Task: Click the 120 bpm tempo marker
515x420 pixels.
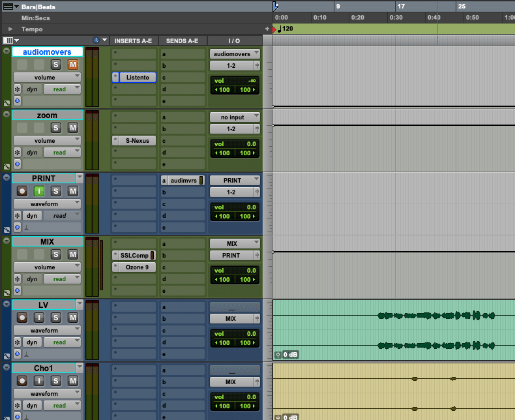Action: point(285,29)
